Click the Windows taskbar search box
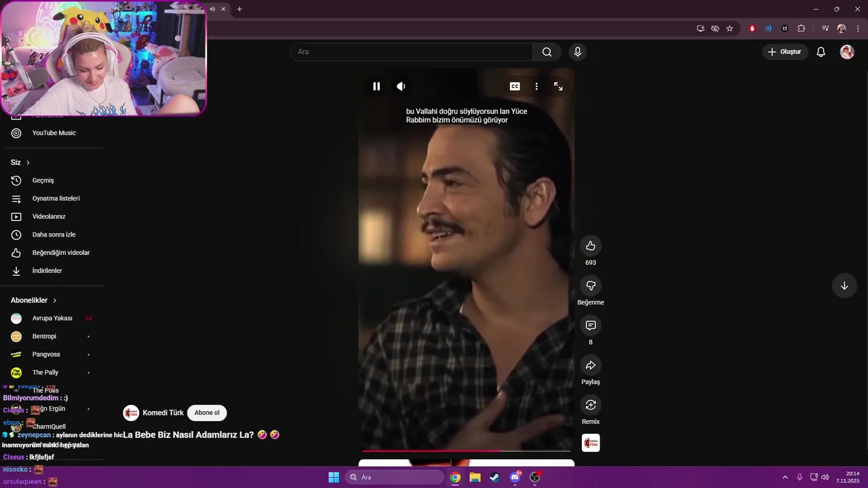Image resolution: width=868 pixels, height=488 pixels. coord(395,477)
